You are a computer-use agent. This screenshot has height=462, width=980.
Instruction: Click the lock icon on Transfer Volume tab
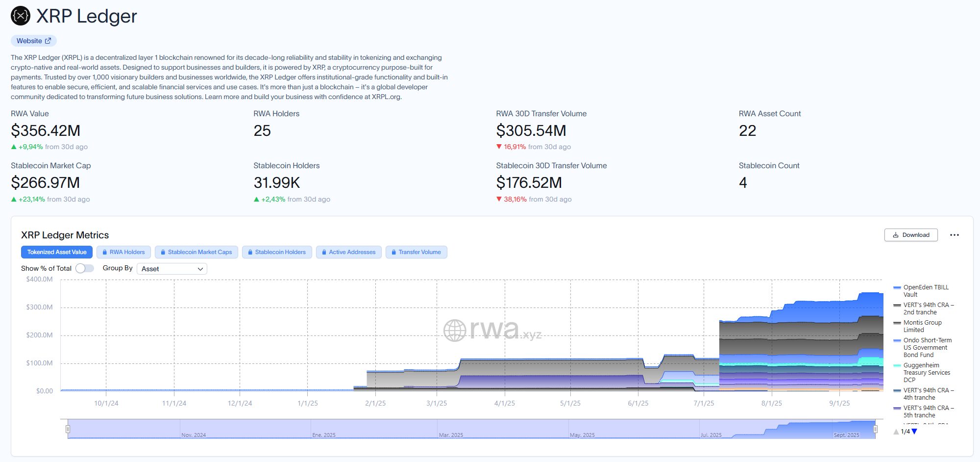coord(394,252)
